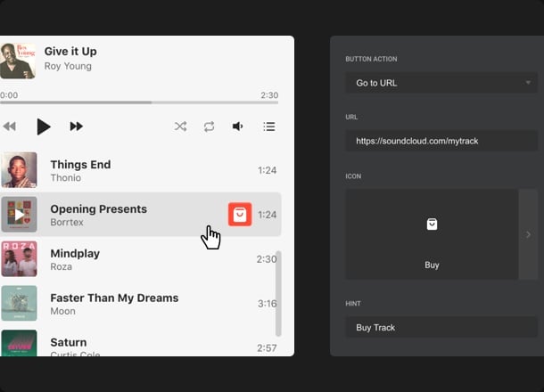This screenshot has width=544, height=392.
Task: Open icon picker with the right chevron
Action: click(x=528, y=234)
